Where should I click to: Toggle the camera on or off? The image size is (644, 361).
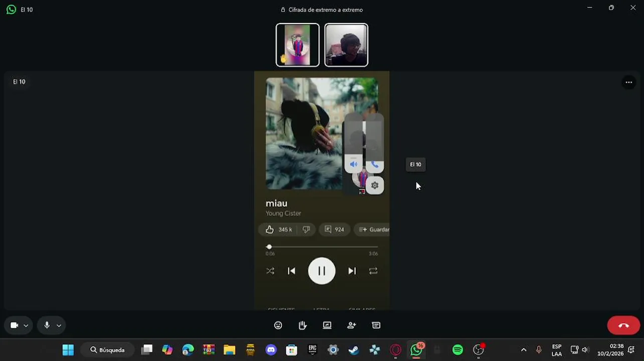(15, 325)
